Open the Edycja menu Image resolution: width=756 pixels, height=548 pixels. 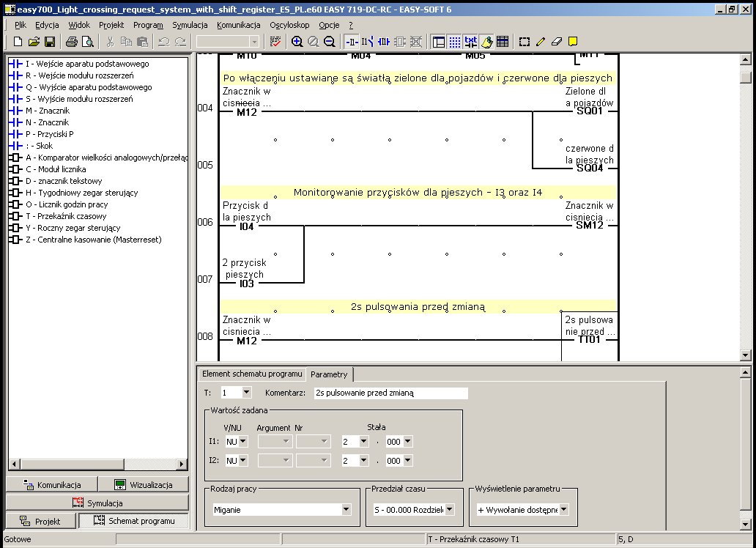[47, 25]
